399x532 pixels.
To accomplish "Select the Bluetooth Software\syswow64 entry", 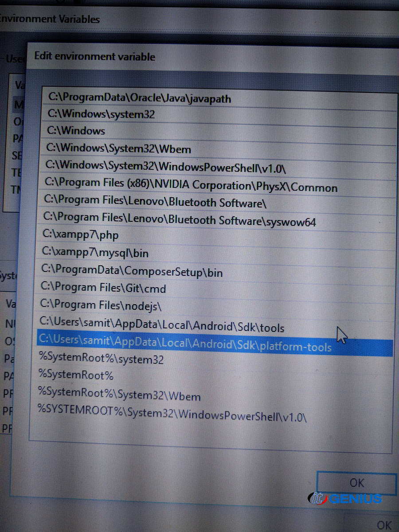I will (x=215, y=219).
